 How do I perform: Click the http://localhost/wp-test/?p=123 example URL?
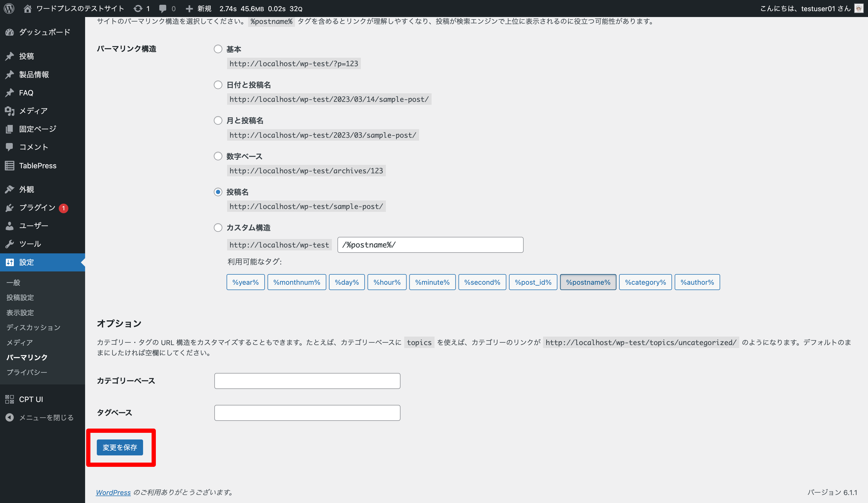(294, 63)
